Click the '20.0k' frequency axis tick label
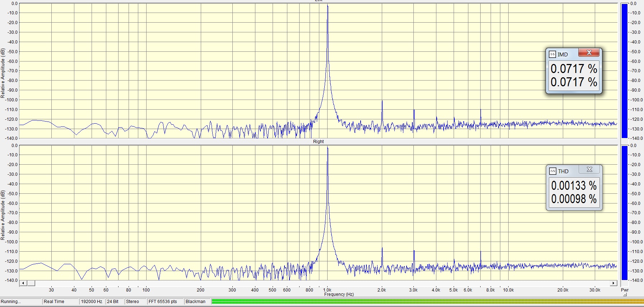 (x=563, y=290)
